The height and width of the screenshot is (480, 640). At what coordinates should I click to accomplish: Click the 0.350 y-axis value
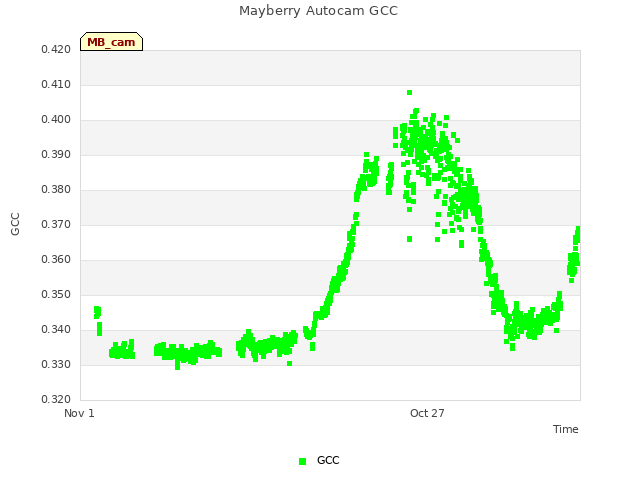pos(56,294)
